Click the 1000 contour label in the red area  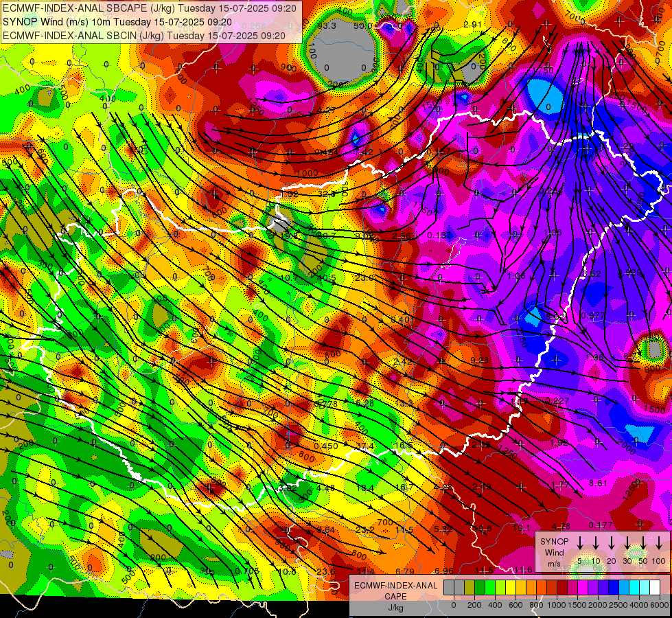pyautogui.click(x=308, y=173)
